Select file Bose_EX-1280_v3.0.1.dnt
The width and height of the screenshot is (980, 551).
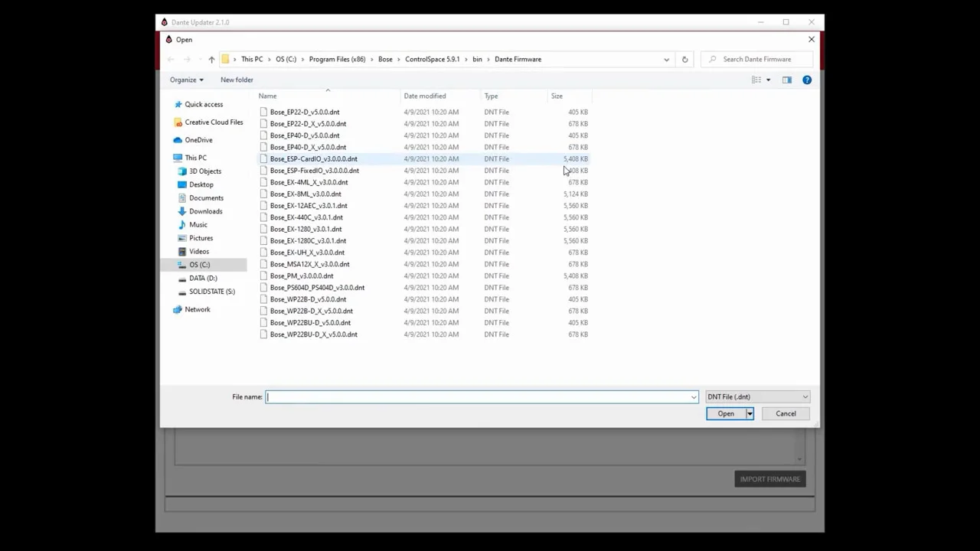point(305,229)
